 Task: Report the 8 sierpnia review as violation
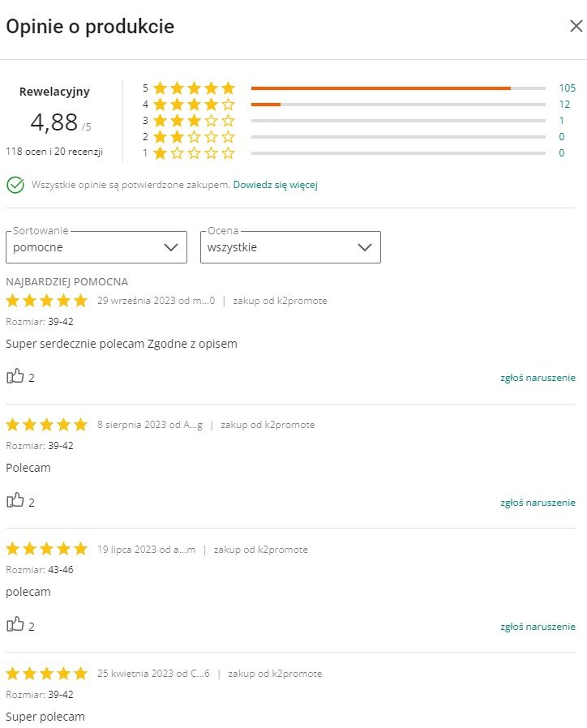pyautogui.click(x=538, y=502)
